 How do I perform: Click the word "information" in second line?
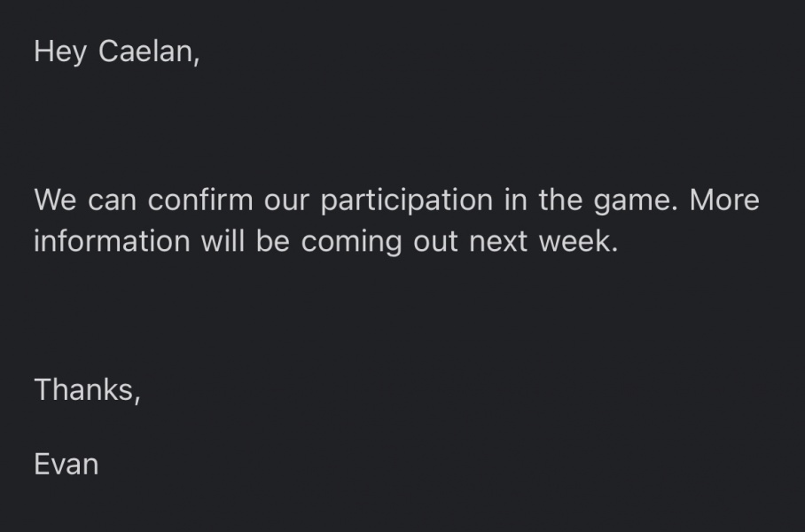pos(112,241)
